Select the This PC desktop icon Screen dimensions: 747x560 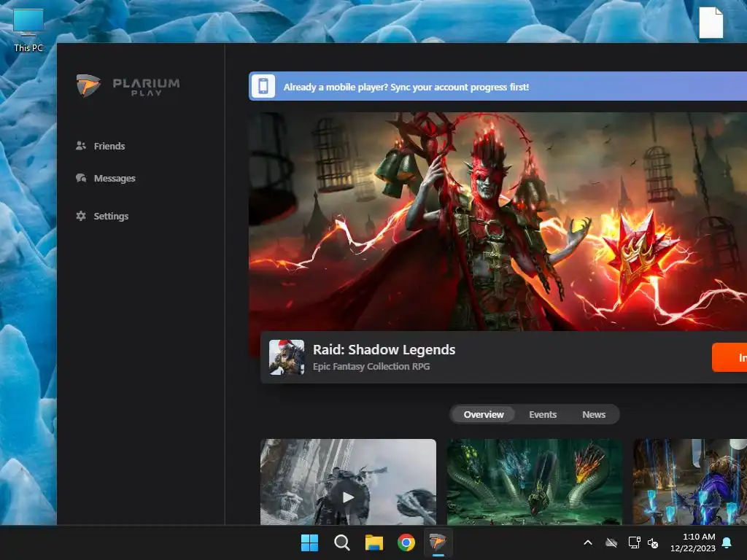[28, 30]
